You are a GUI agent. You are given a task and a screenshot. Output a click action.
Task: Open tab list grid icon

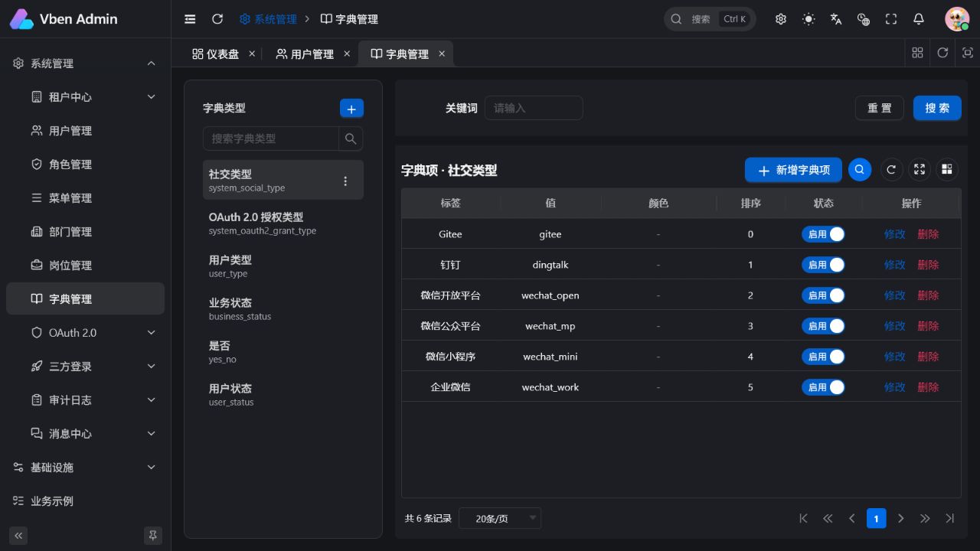click(917, 53)
